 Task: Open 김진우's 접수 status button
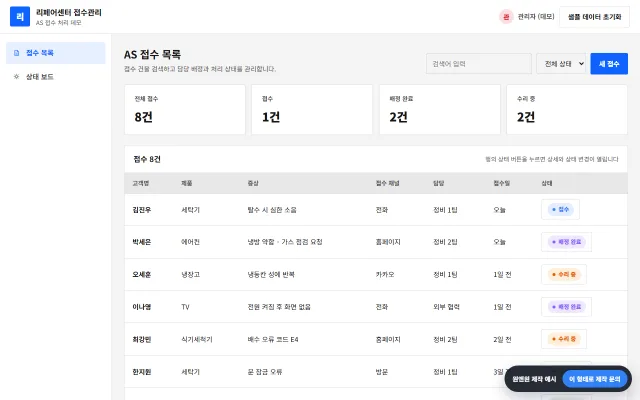coord(560,209)
